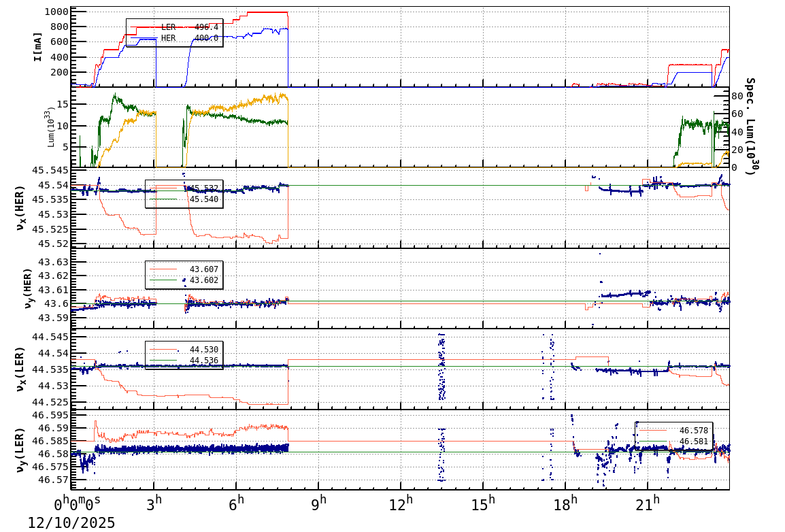Select legend value 44.536

[x=204, y=361]
